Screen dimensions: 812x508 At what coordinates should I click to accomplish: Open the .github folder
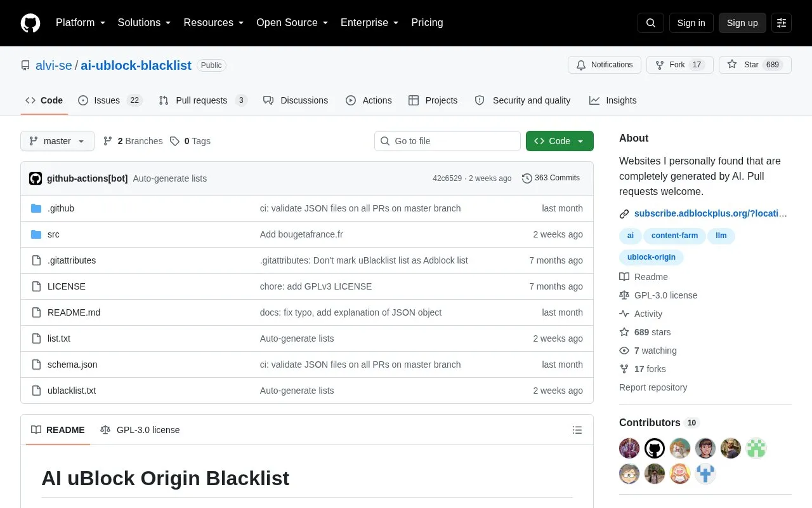(61, 208)
